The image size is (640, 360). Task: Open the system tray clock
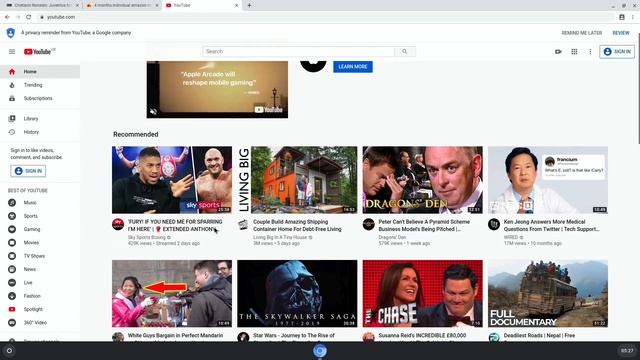627,351
